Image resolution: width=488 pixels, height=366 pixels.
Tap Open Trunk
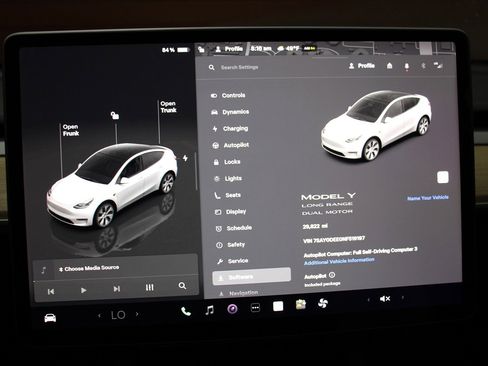(x=168, y=107)
